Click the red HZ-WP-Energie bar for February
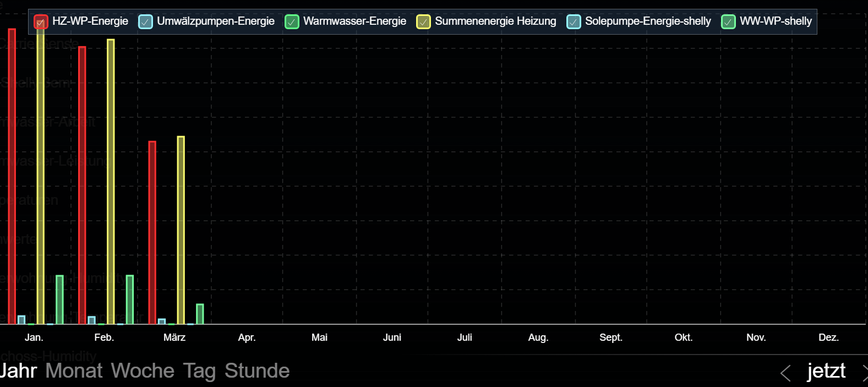This screenshot has width=868, height=387. (82, 185)
